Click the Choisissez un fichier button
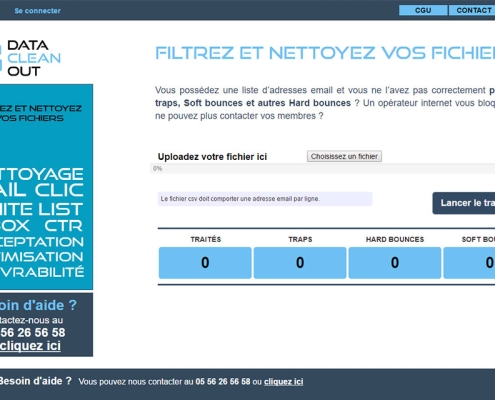 pos(344,156)
